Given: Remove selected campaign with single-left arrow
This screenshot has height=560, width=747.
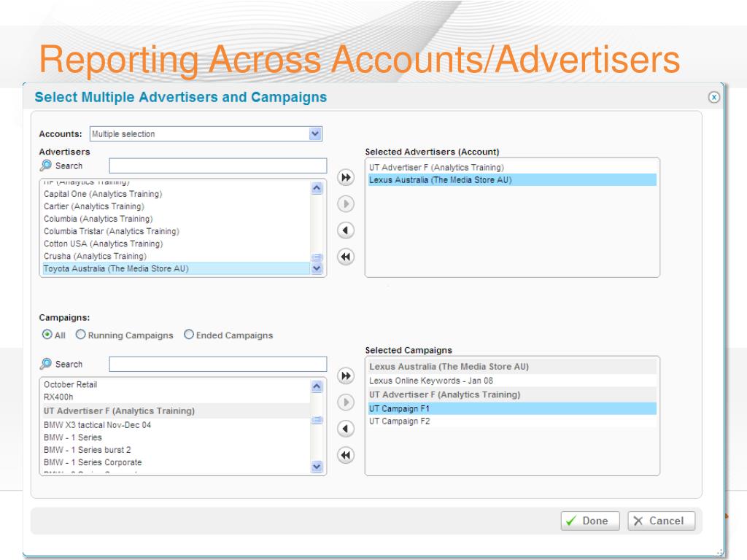Looking at the screenshot, I should point(346,429).
